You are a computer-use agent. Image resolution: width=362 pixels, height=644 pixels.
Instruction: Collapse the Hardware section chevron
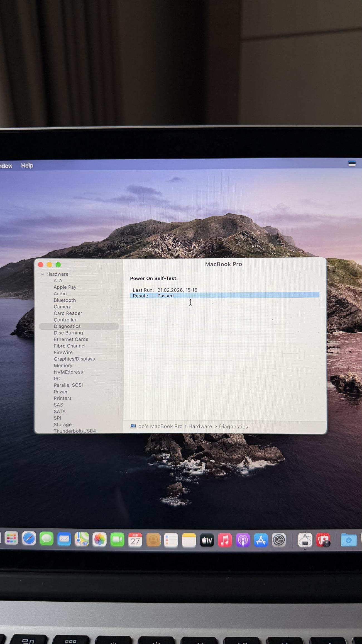tap(42, 274)
